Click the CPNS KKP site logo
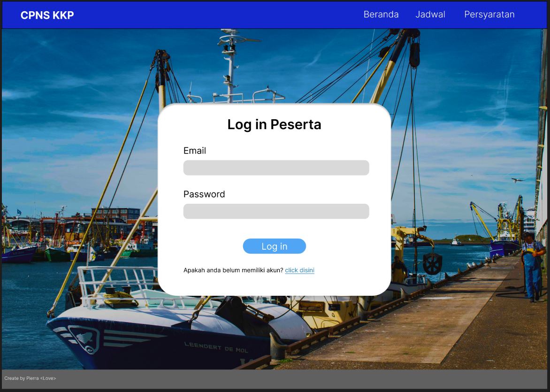The height and width of the screenshot is (392, 550). pyautogui.click(x=47, y=15)
